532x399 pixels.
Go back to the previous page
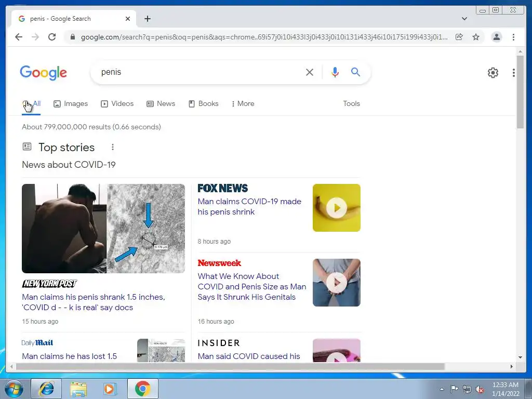click(x=19, y=37)
